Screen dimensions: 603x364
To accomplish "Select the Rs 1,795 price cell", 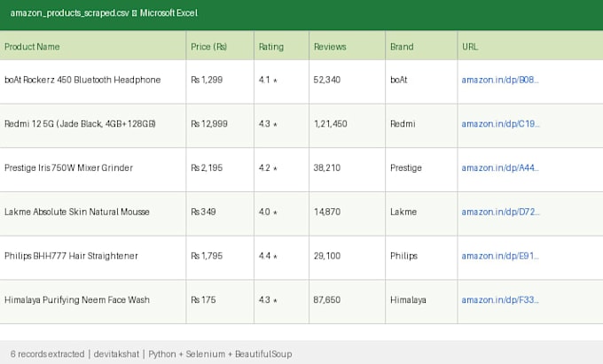I will coord(220,258).
